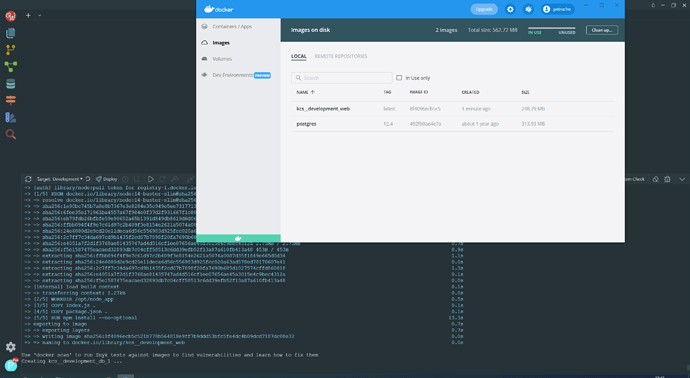Open Docker settings gear icon

pos(510,9)
